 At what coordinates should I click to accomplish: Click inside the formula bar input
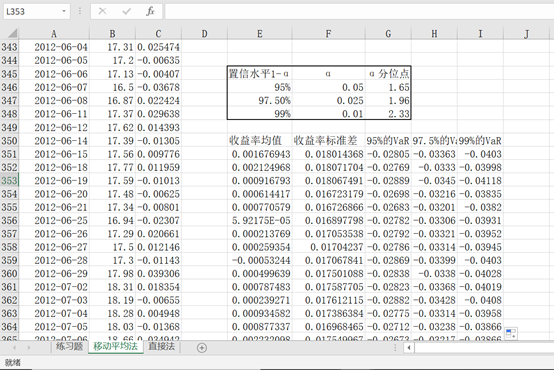(x=359, y=11)
